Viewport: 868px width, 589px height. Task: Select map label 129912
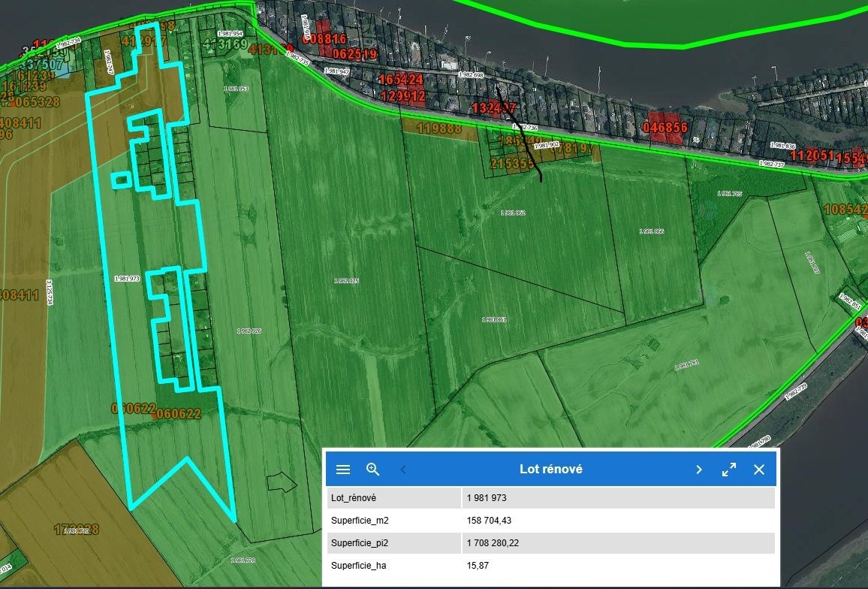(403, 96)
